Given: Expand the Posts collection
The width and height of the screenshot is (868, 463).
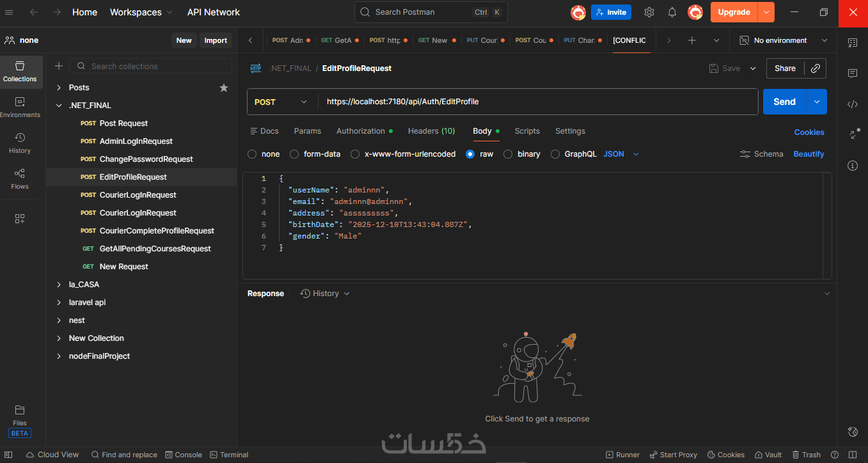Looking at the screenshot, I should click(59, 88).
